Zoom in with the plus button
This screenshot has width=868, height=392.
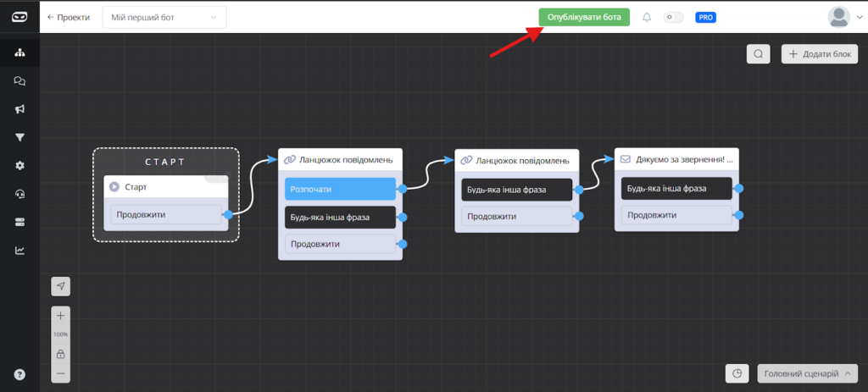pos(61,316)
